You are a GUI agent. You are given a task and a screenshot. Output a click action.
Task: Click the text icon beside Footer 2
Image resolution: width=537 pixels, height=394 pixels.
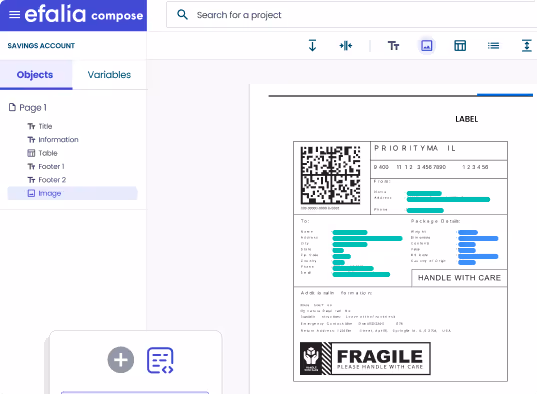[31, 180]
